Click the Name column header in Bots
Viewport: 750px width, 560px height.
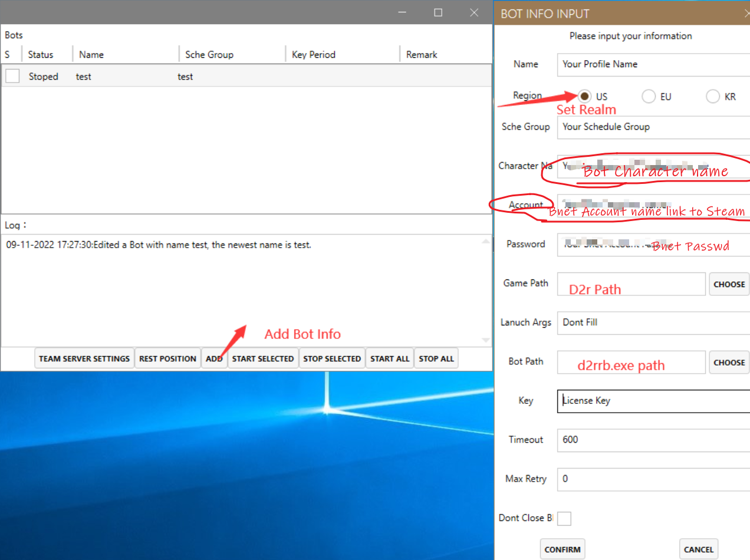(91, 54)
